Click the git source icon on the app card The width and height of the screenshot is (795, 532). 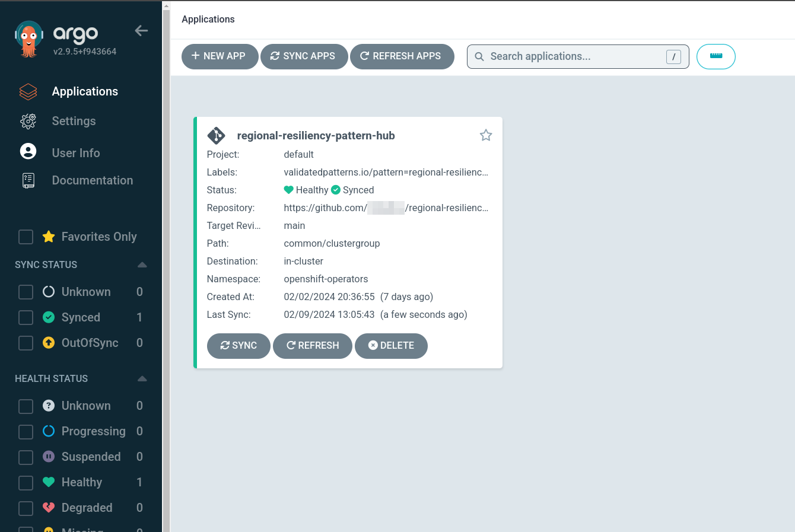(216, 135)
